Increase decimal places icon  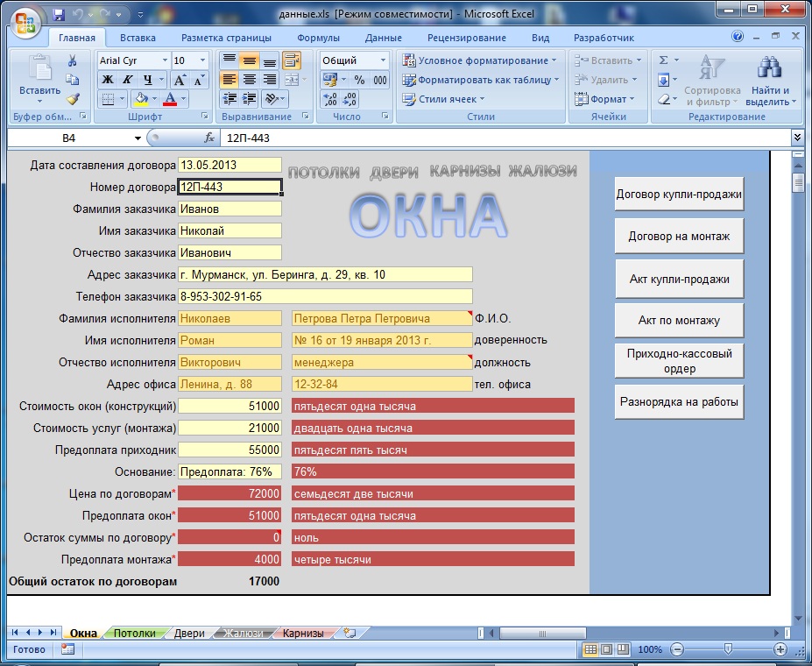pos(330,99)
